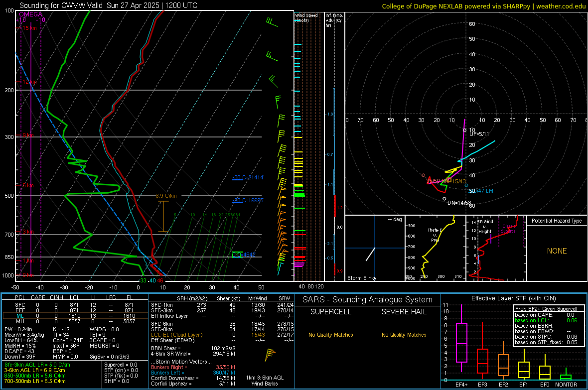The height and width of the screenshot is (390, 588).
Task: Select the OMEGA label on the skew-T
Action: [30, 14]
